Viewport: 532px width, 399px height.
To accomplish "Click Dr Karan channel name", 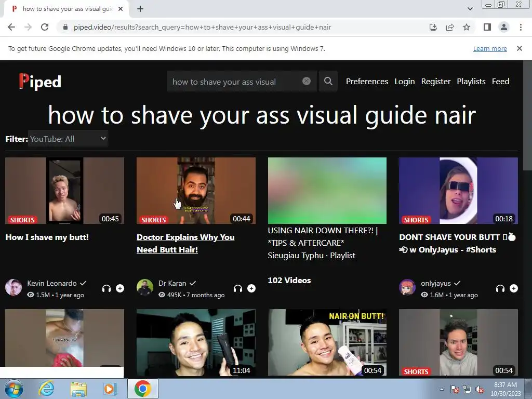I will tap(172, 283).
